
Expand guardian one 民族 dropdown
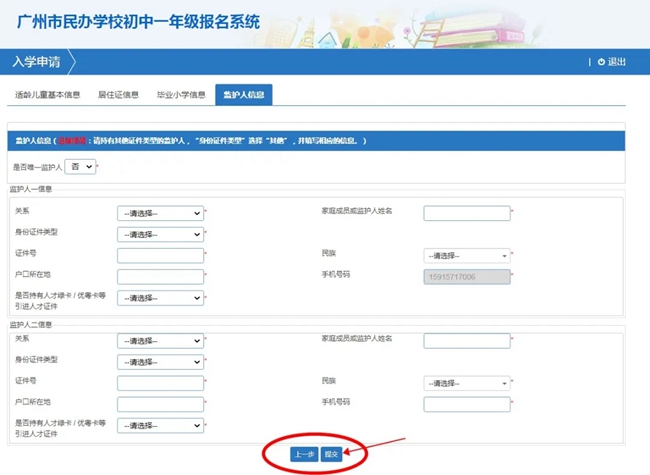coord(466,255)
